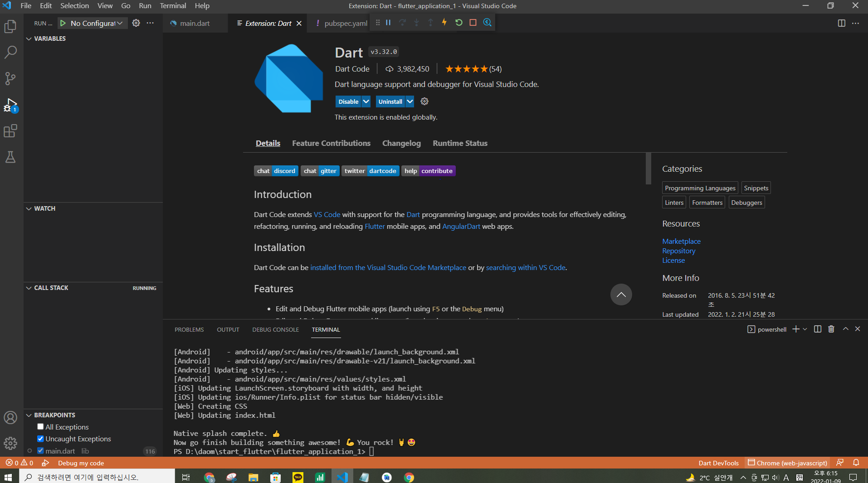Image resolution: width=868 pixels, height=483 pixels.
Task: Open the Feature Contributions tab
Action: [x=331, y=143]
